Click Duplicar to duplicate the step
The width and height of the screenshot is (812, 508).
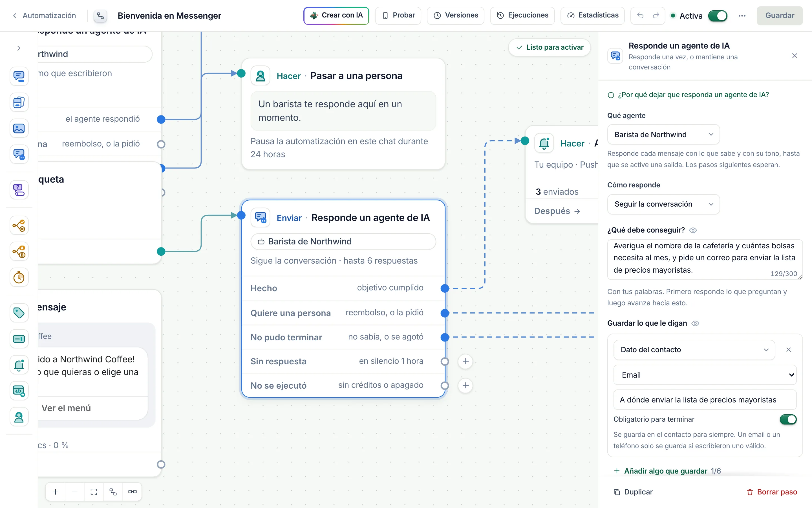633,492
